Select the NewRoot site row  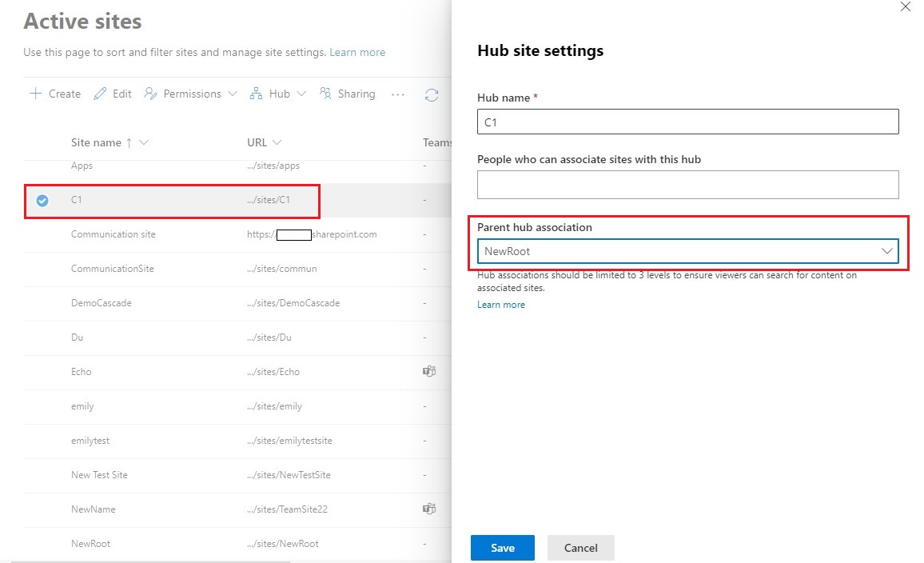(237, 544)
